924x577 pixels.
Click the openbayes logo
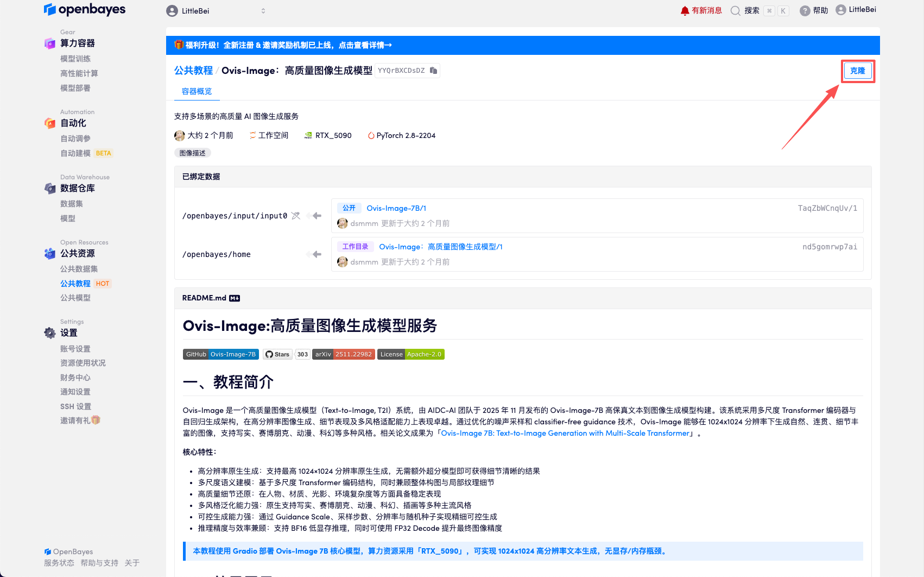click(x=85, y=9)
